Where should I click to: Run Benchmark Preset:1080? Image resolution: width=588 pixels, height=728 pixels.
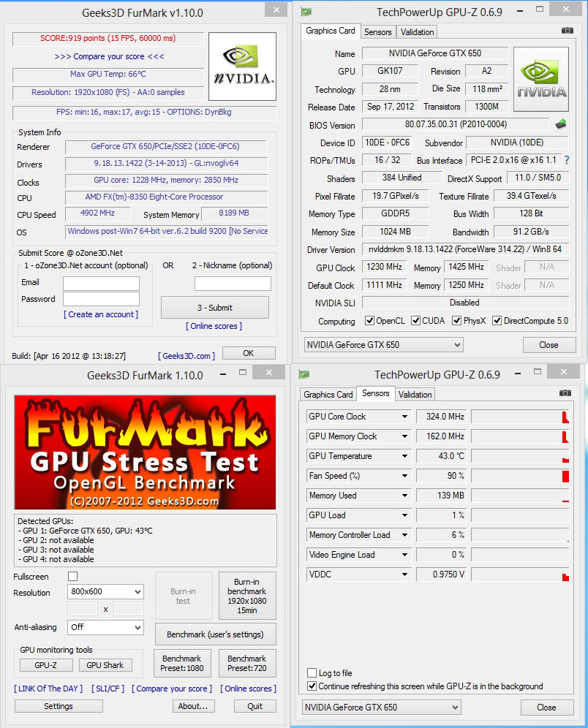182,664
